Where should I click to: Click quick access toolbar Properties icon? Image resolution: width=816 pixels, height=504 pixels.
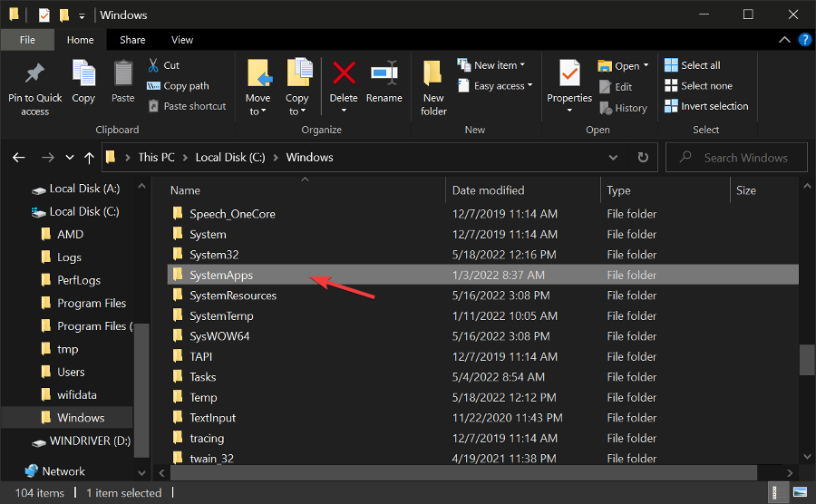(44, 15)
